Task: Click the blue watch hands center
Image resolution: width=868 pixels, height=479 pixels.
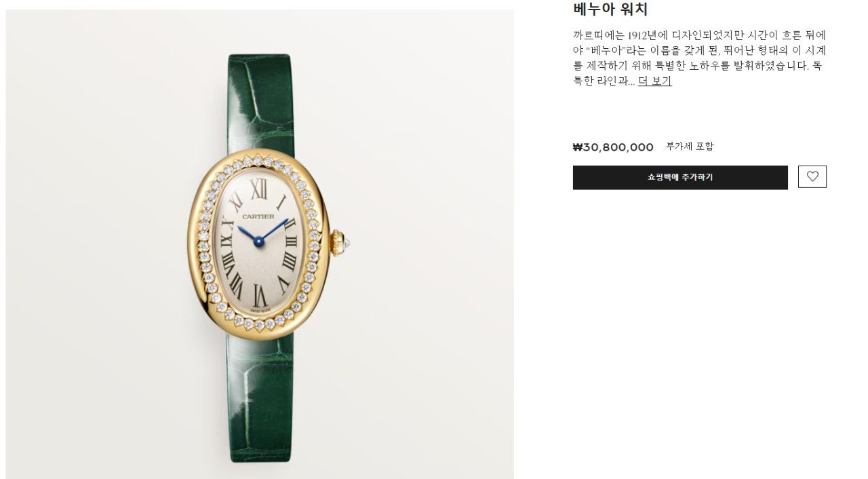Action: [258, 240]
